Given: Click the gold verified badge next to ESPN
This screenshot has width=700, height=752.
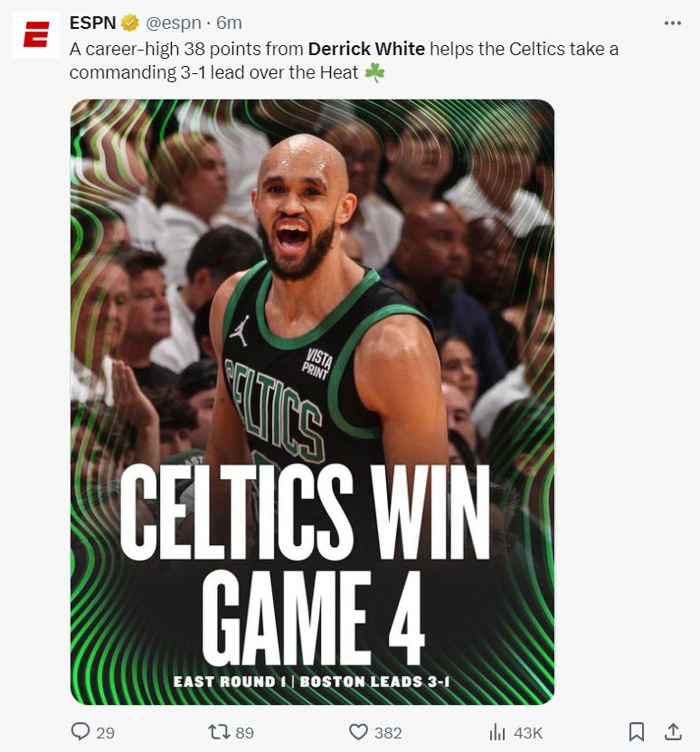Looking at the screenshot, I should pos(129,23).
